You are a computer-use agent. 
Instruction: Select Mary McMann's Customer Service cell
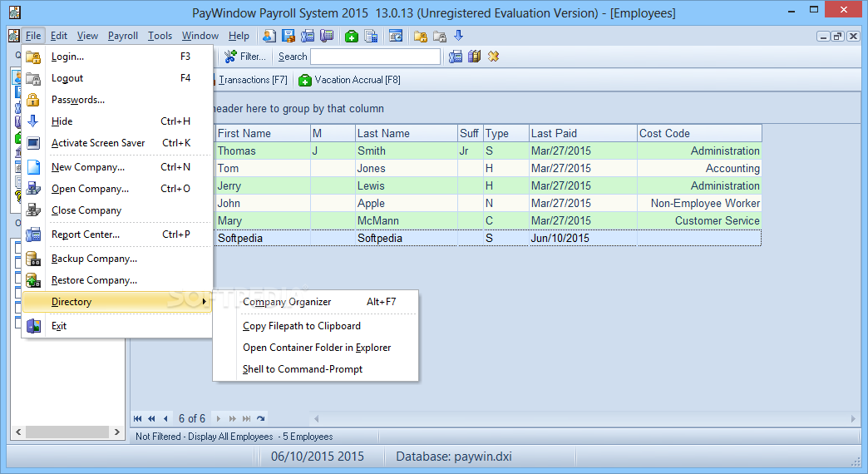(x=700, y=221)
